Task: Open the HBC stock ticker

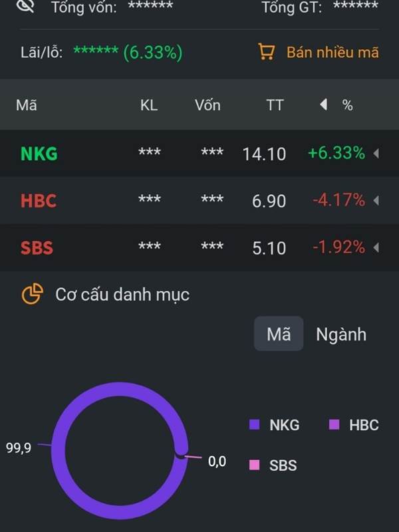Action: (39, 201)
